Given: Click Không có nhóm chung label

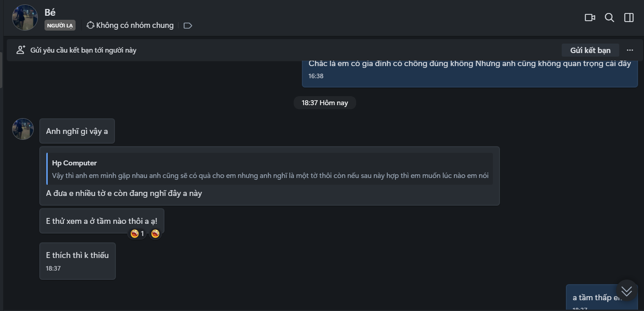Looking at the screenshot, I should coord(134,25).
